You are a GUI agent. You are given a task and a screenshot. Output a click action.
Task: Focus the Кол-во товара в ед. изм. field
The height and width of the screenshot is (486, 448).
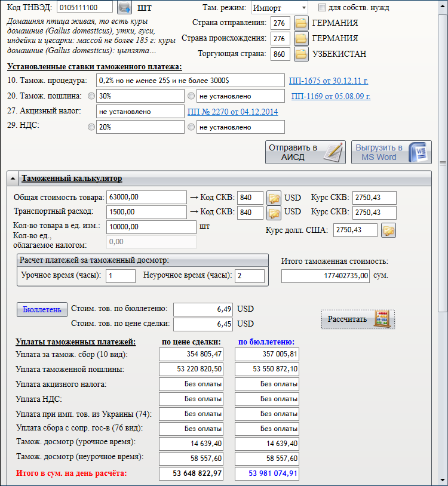point(151,227)
